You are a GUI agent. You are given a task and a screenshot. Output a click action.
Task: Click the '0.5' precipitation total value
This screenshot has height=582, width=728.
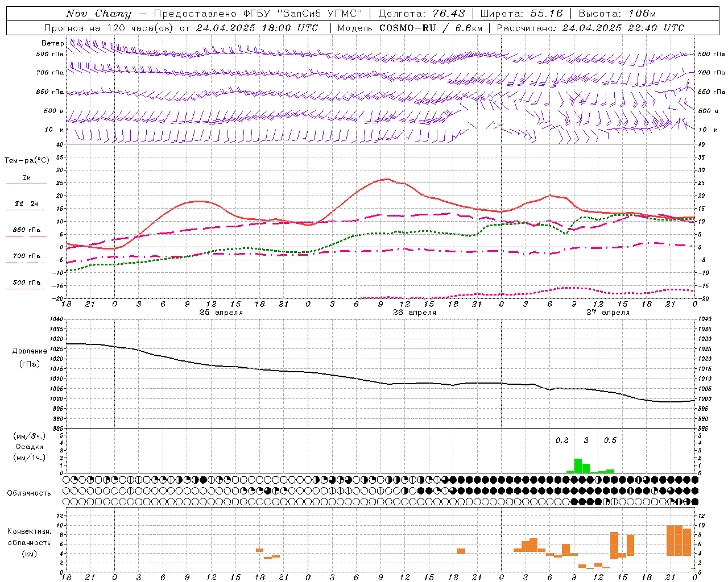pyautogui.click(x=610, y=440)
